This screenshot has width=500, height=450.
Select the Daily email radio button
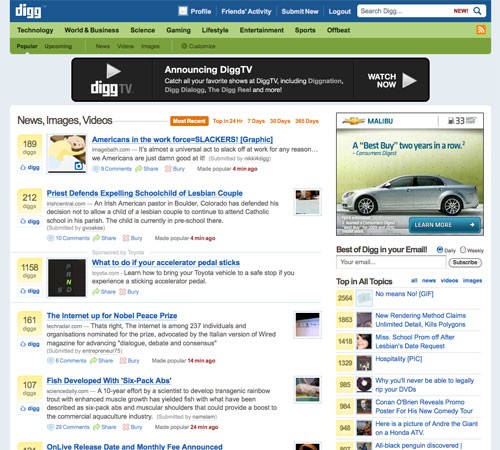(440, 250)
